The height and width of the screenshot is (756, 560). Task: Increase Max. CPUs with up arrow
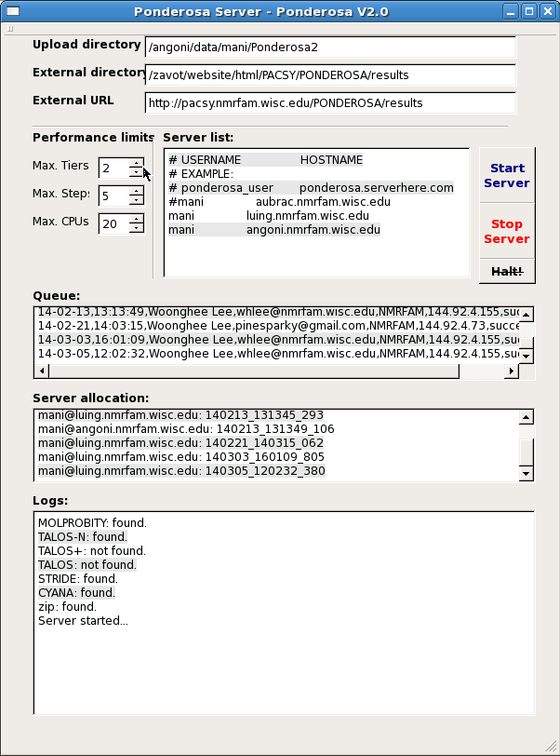point(137,220)
